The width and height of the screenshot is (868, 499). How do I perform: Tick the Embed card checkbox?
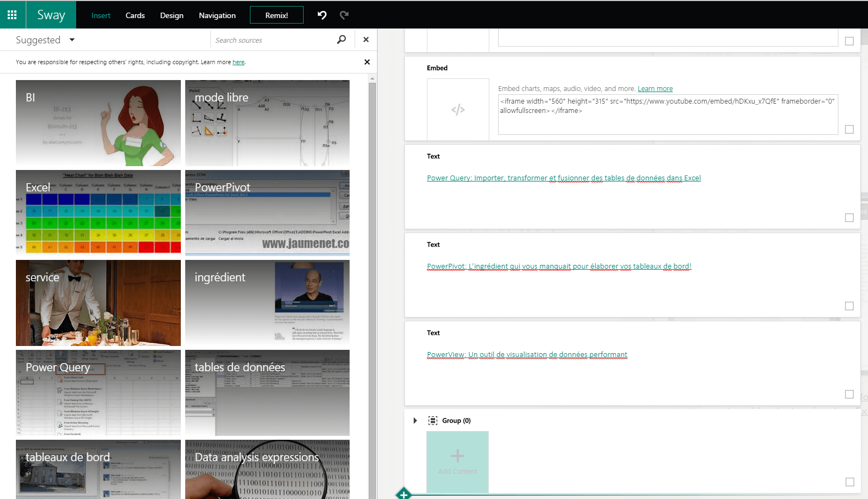coord(849,129)
